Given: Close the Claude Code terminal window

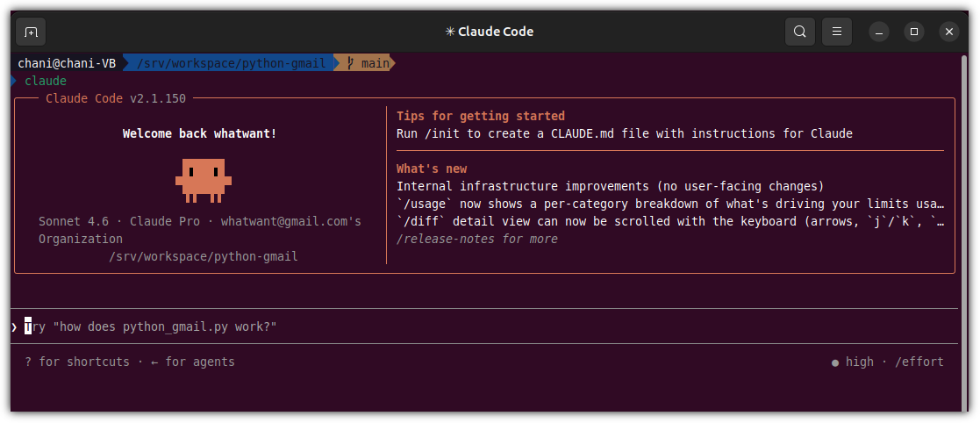Looking at the screenshot, I should [x=948, y=32].
